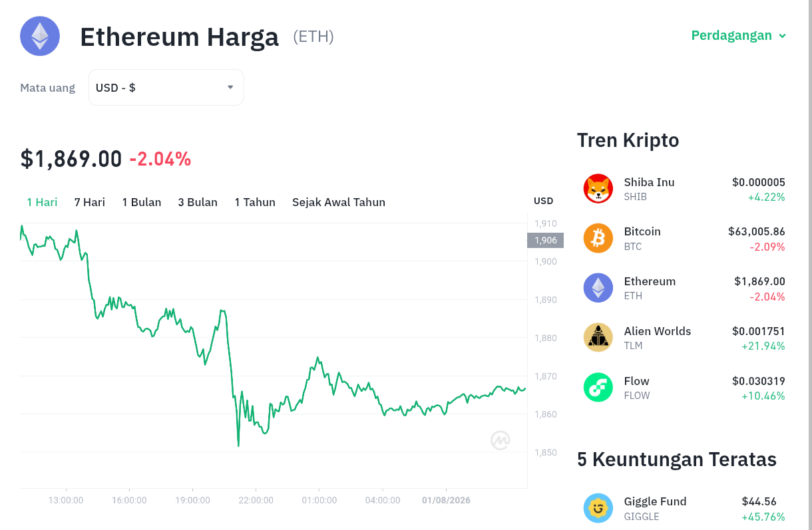Open the Giggle Fund smiley icon
Screen dimensions: 812x530
(x=598, y=508)
